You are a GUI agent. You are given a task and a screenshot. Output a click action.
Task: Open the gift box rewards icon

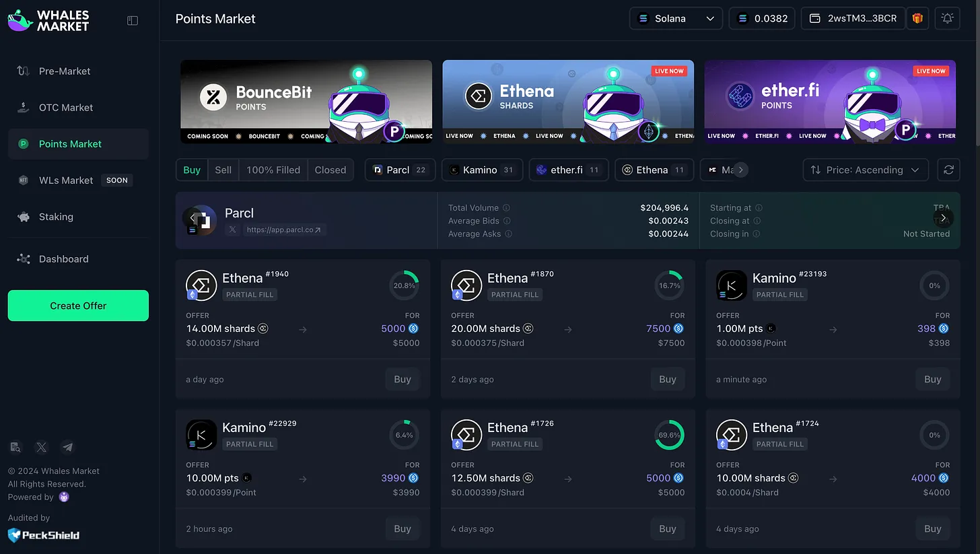[917, 18]
